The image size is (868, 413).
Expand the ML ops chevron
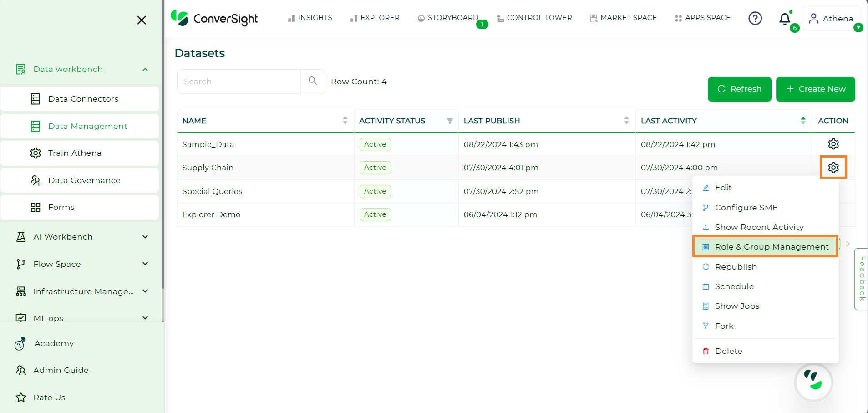(145, 318)
